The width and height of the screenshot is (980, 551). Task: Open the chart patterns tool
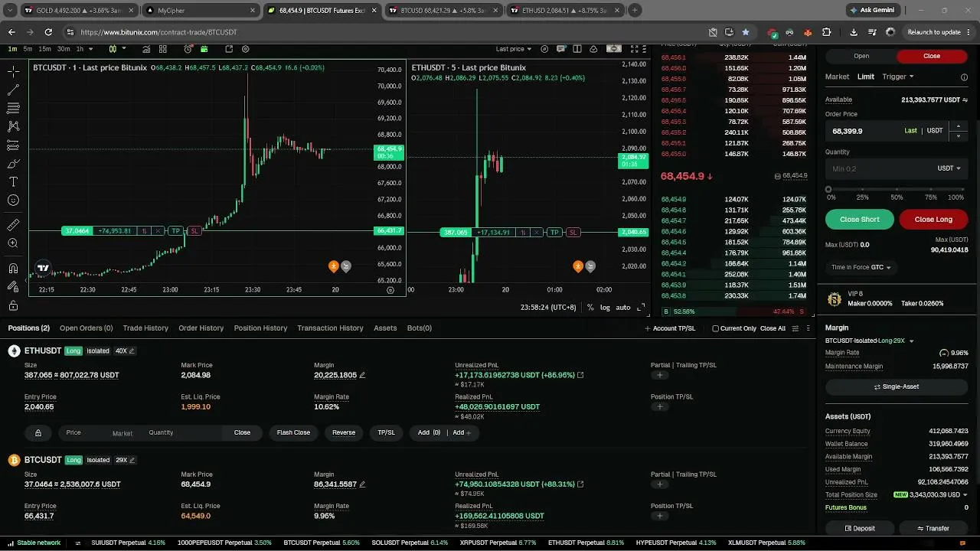coord(13,126)
